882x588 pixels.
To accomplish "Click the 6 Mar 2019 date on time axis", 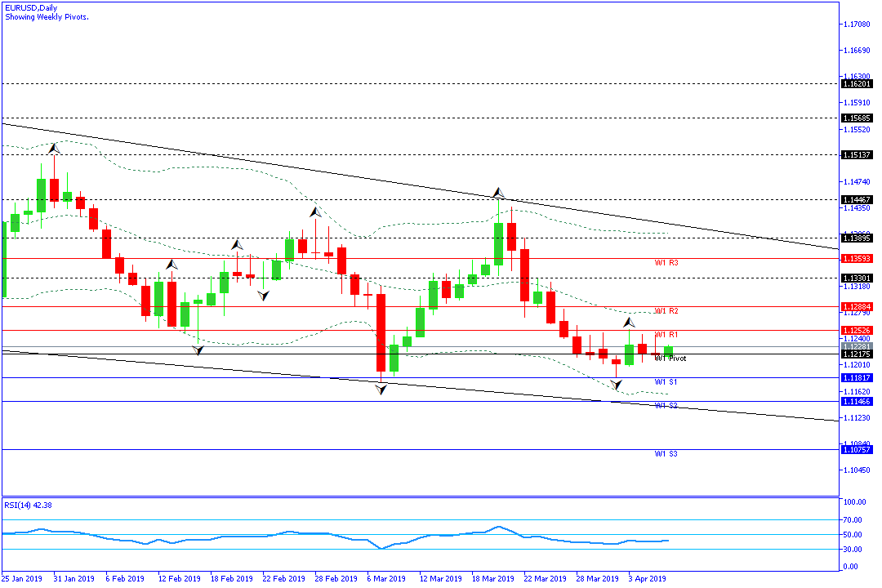I will click(385, 579).
